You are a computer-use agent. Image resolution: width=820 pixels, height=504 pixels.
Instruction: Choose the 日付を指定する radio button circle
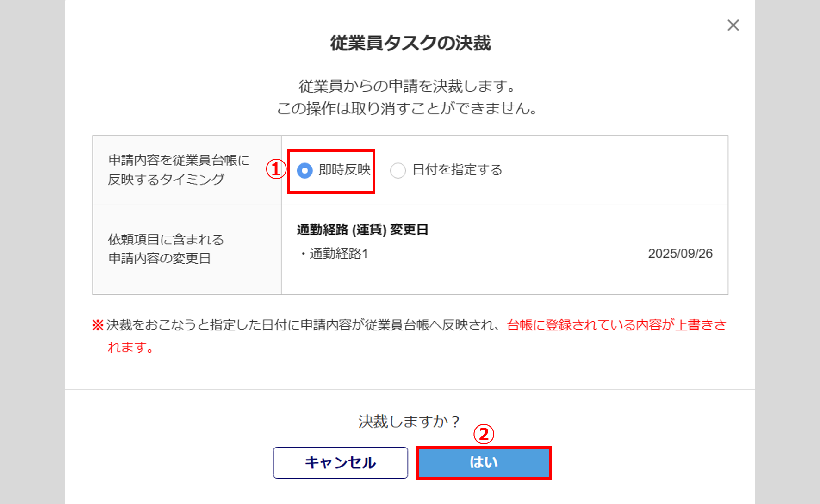(398, 171)
